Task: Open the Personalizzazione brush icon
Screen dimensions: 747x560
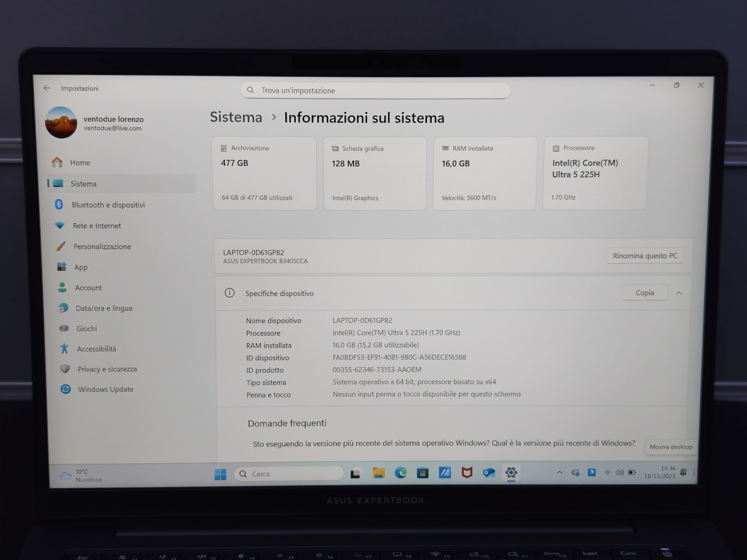Action: [61, 246]
